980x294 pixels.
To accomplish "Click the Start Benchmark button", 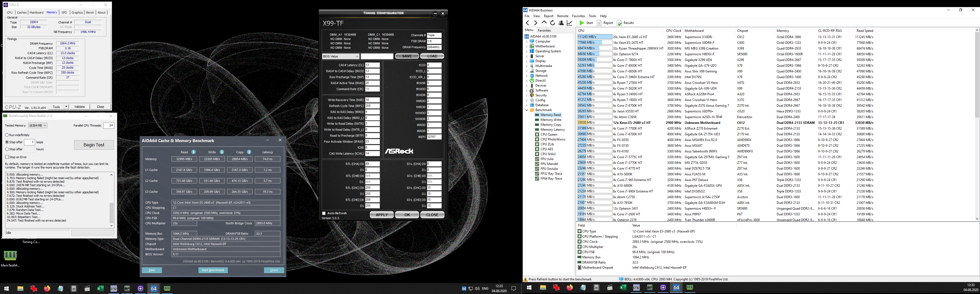I will click(213, 270).
